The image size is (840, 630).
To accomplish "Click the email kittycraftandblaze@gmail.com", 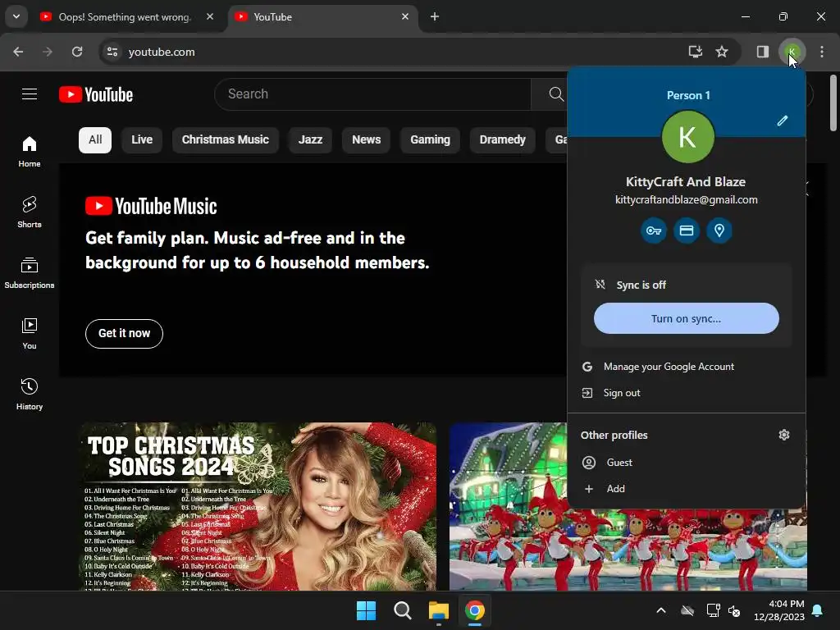I will [x=687, y=200].
